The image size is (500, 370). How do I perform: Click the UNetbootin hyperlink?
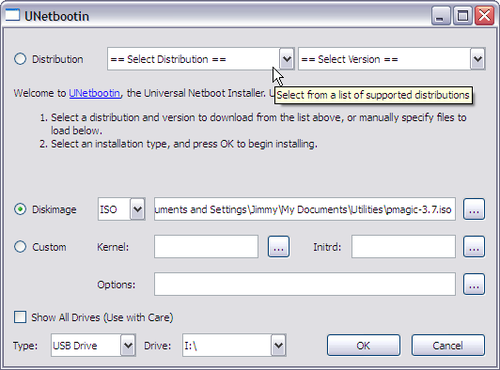[94, 93]
